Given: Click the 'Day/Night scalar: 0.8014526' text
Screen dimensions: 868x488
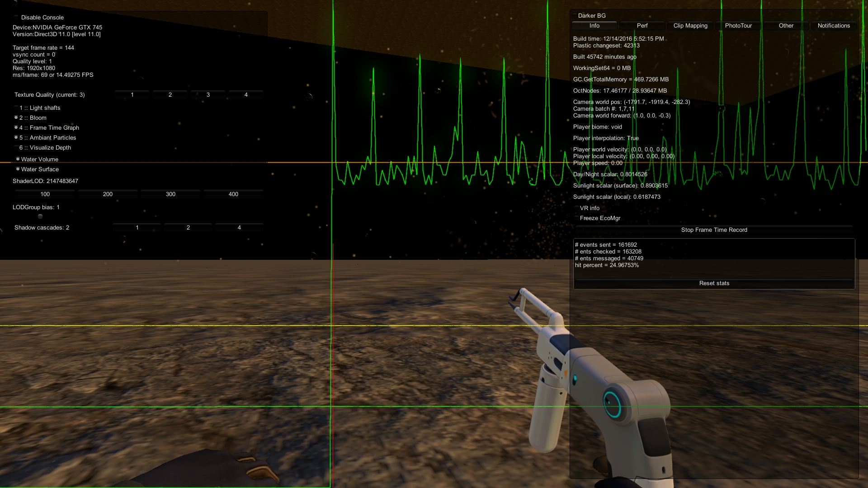Looking at the screenshot, I should pyautogui.click(x=610, y=174).
